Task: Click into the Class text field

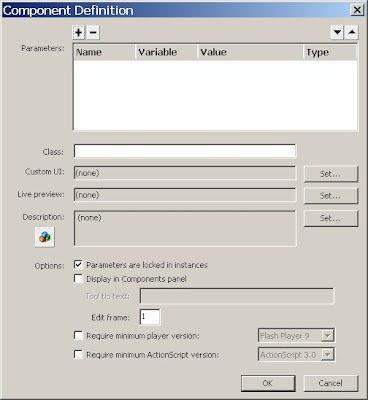Action: (185, 151)
